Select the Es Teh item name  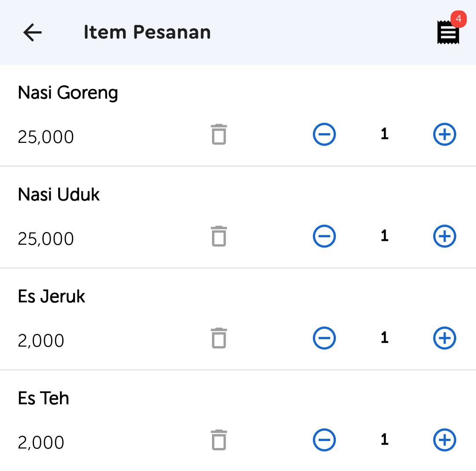(44, 398)
